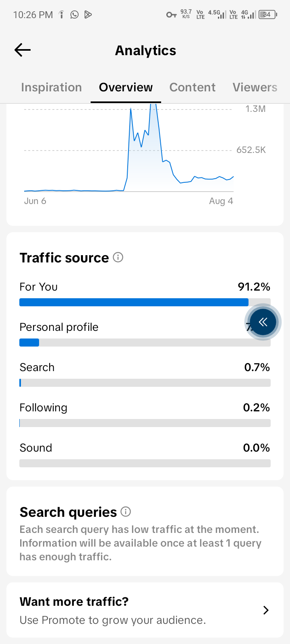Tap the floating double-chevron overlay button

pyautogui.click(x=263, y=322)
